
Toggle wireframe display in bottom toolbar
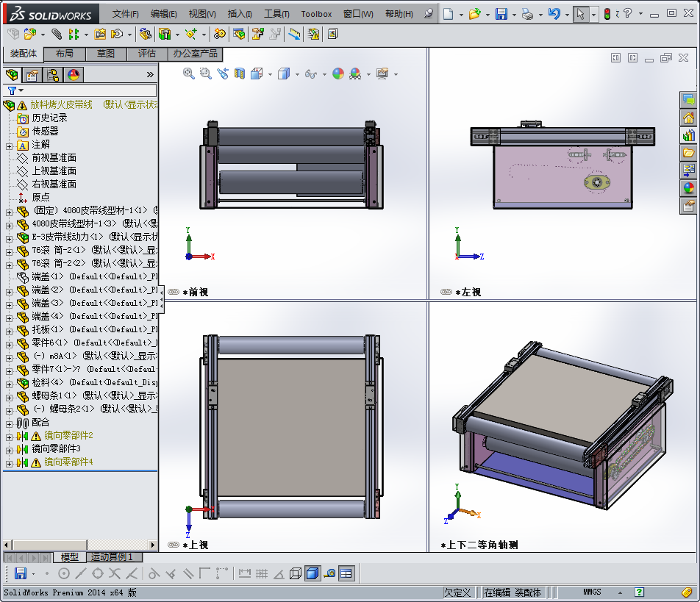coord(296,573)
